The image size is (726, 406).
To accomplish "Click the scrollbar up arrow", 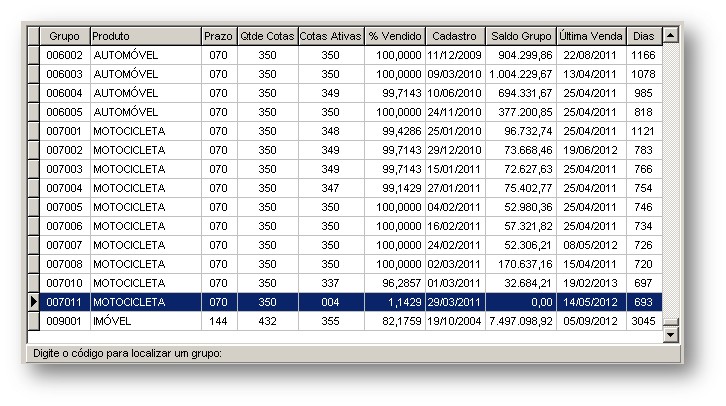I will click(x=670, y=35).
